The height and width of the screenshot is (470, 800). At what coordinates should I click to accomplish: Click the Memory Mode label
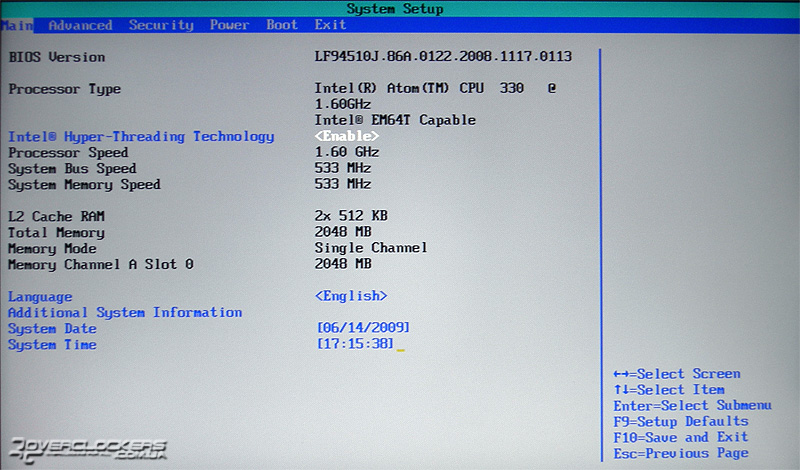coord(52,249)
